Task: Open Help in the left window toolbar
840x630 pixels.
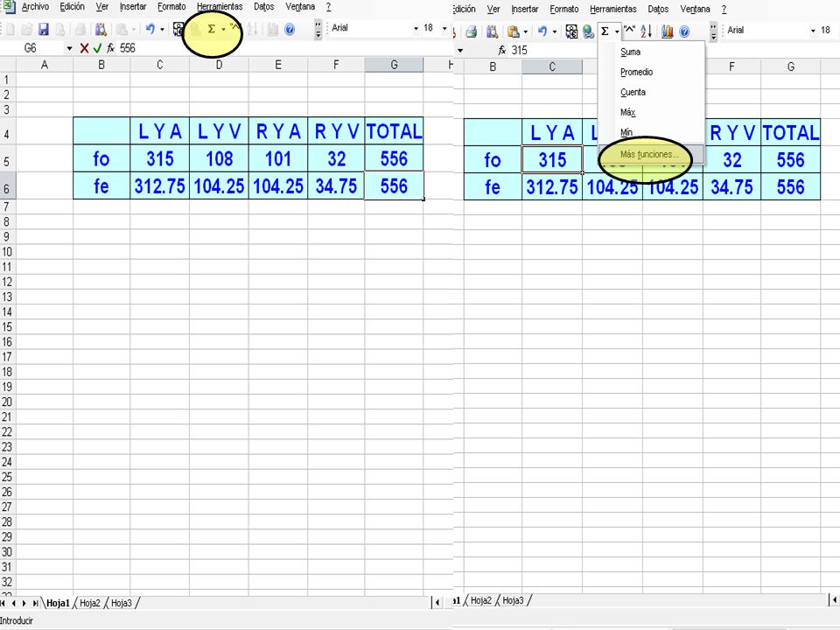Action: pos(290,30)
